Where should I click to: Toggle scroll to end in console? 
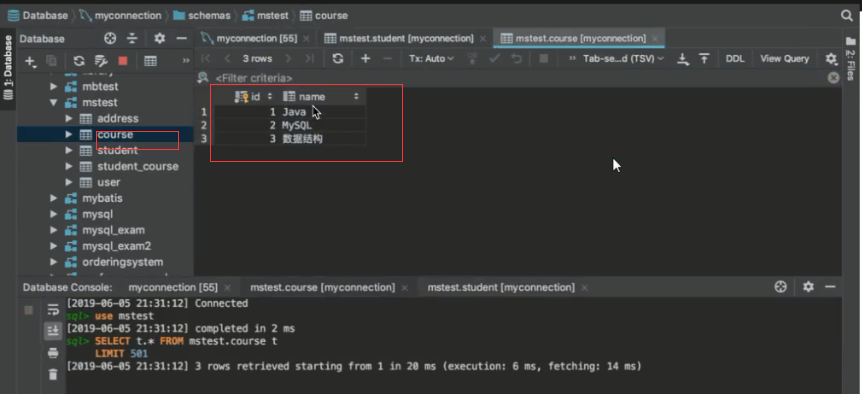pos(53,330)
